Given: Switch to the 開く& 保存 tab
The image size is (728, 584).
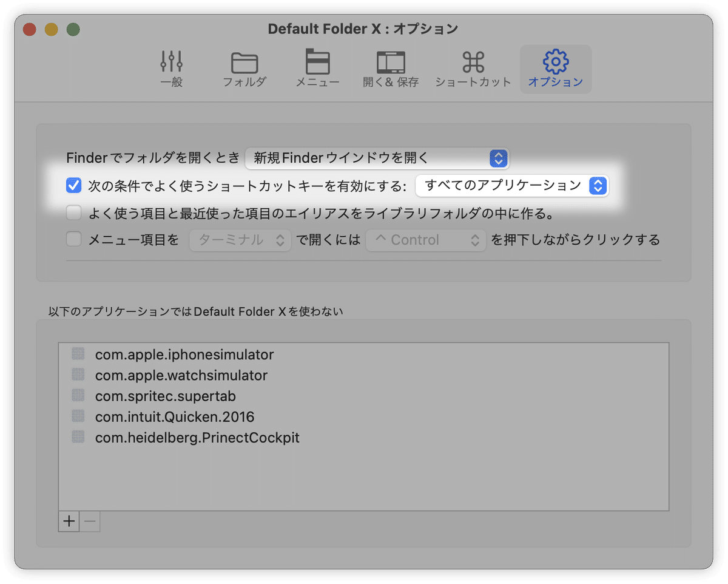Looking at the screenshot, I should 391,69.
